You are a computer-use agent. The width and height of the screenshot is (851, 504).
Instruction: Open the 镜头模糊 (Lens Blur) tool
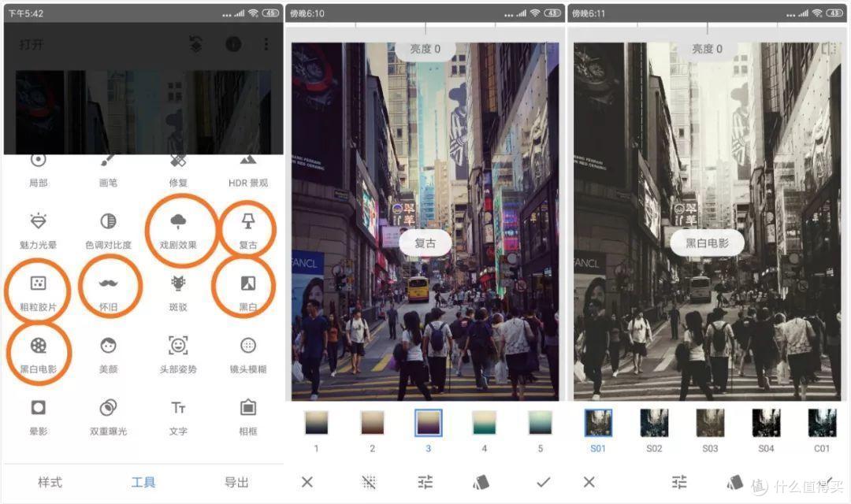pos(247,346)
